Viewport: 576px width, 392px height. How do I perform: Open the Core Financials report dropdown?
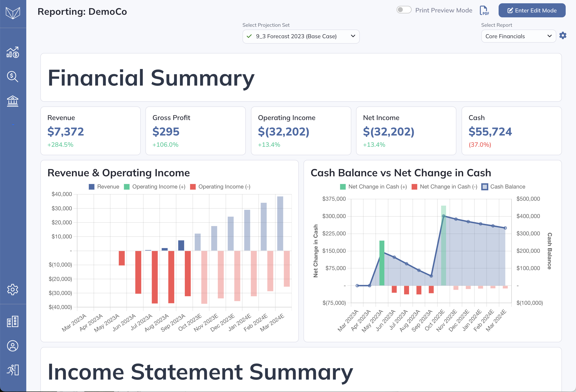[x=518, y=36]
